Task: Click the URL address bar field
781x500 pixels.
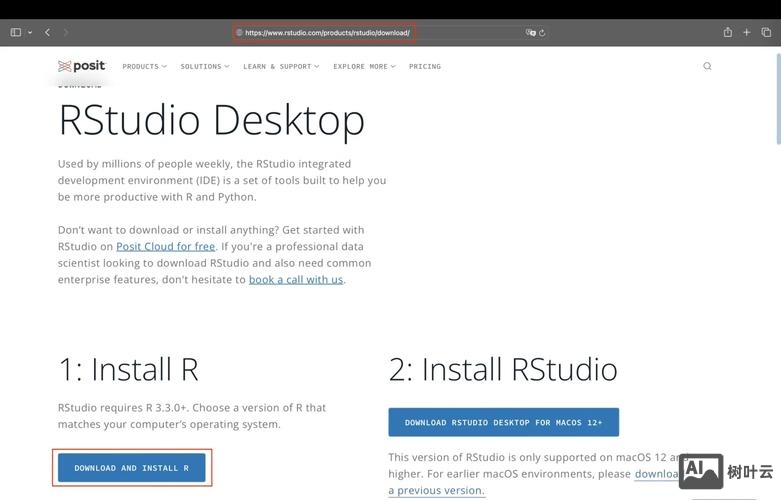Action: pos(380,33)
